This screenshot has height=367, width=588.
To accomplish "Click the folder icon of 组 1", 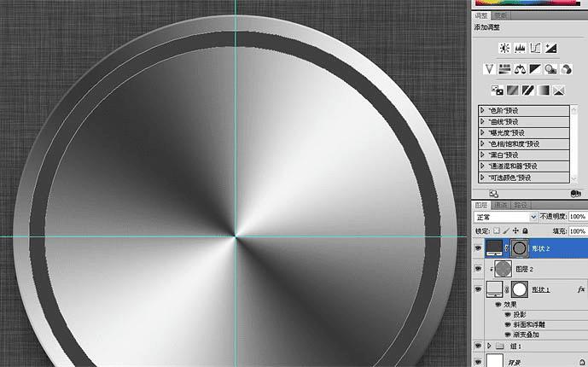I will coord(499,346).
